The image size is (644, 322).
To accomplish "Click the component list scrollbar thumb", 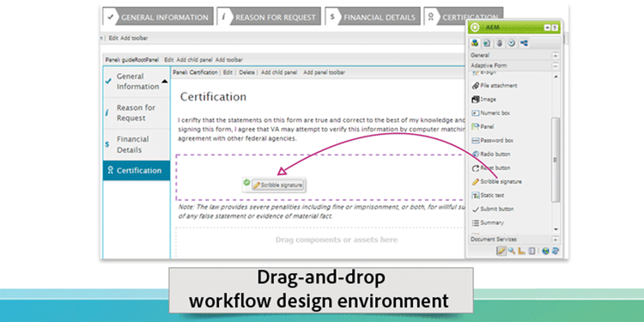I will click(x=556, y=160).
